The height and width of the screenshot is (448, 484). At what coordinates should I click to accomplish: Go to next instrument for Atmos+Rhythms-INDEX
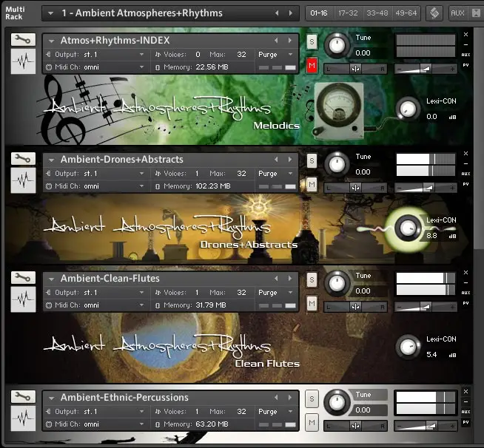[290, 41]
